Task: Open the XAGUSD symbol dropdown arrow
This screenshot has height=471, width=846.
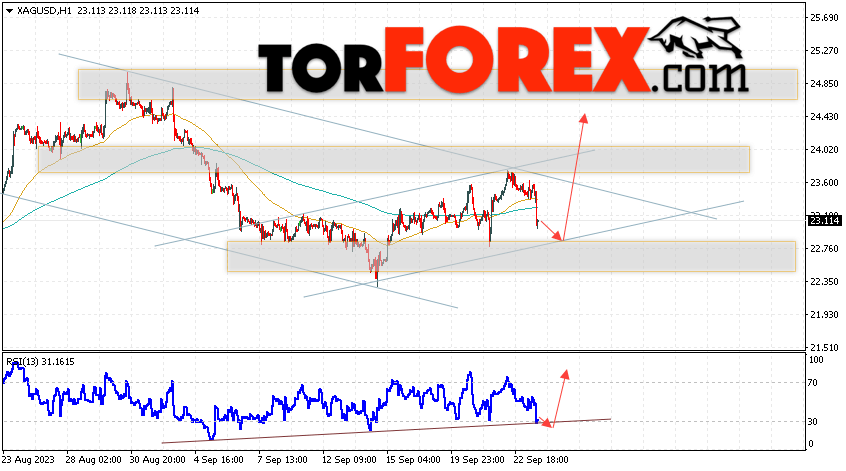Action: tap(9, 11)
